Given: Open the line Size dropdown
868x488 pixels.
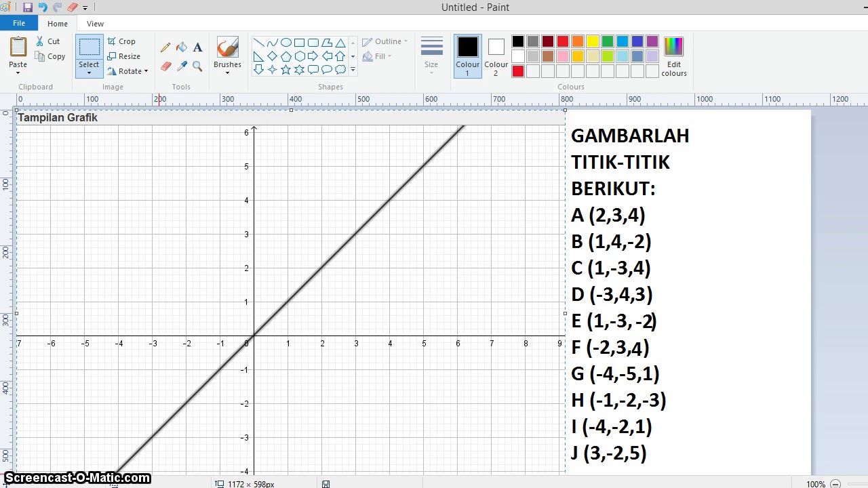Looking at the screenshot, I should [x=431, y=56].
